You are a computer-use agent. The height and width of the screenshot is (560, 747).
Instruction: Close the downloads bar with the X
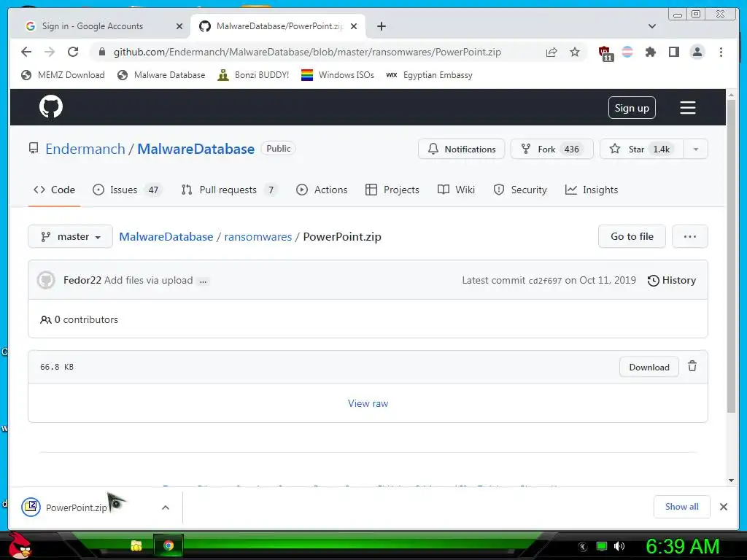tap(724, 507)
